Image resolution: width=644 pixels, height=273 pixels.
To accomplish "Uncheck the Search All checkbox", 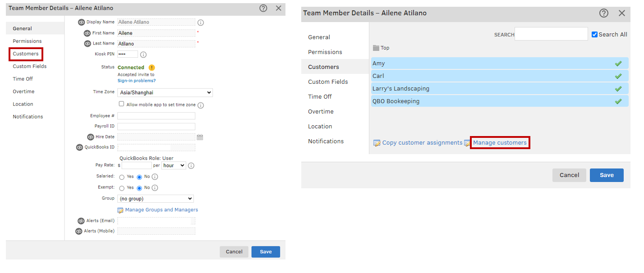I will 594,34.
